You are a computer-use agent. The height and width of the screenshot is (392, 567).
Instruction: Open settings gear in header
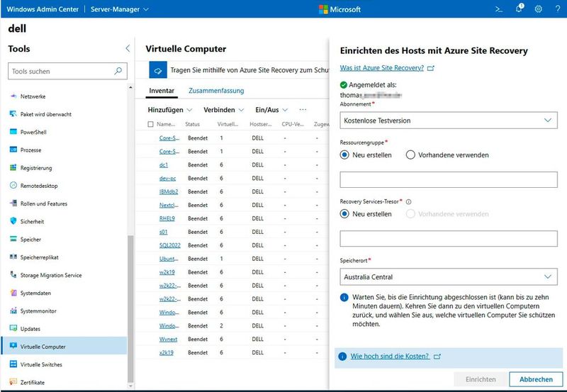coord(539,9)
